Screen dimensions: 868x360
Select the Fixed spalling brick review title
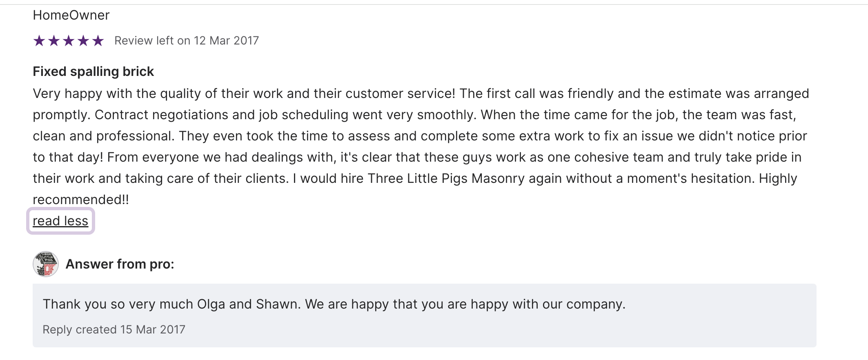[x=93, y=71]
